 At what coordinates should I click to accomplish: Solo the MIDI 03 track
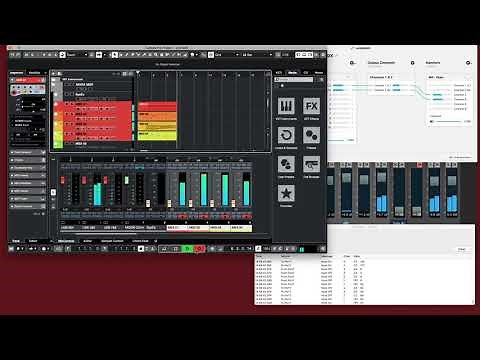(x=71, y=124)
